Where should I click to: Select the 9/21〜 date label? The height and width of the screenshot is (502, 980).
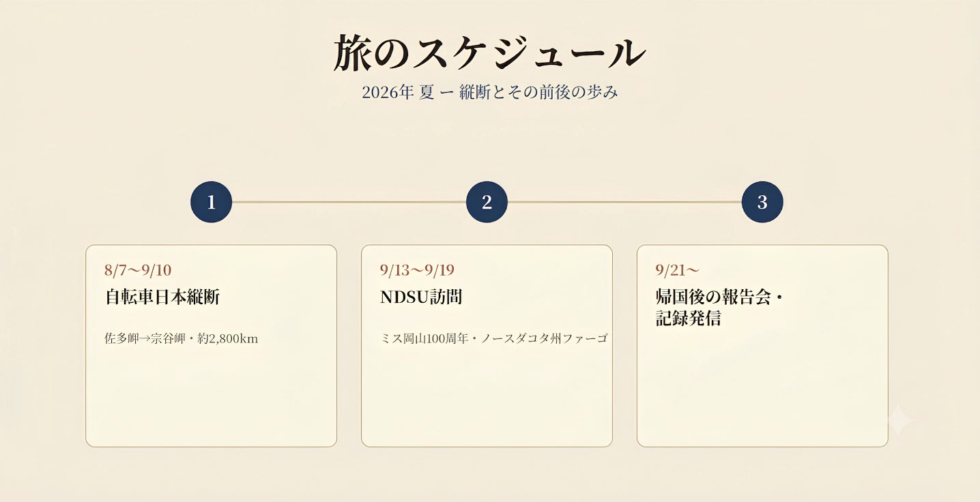click(x=678, y=270)
